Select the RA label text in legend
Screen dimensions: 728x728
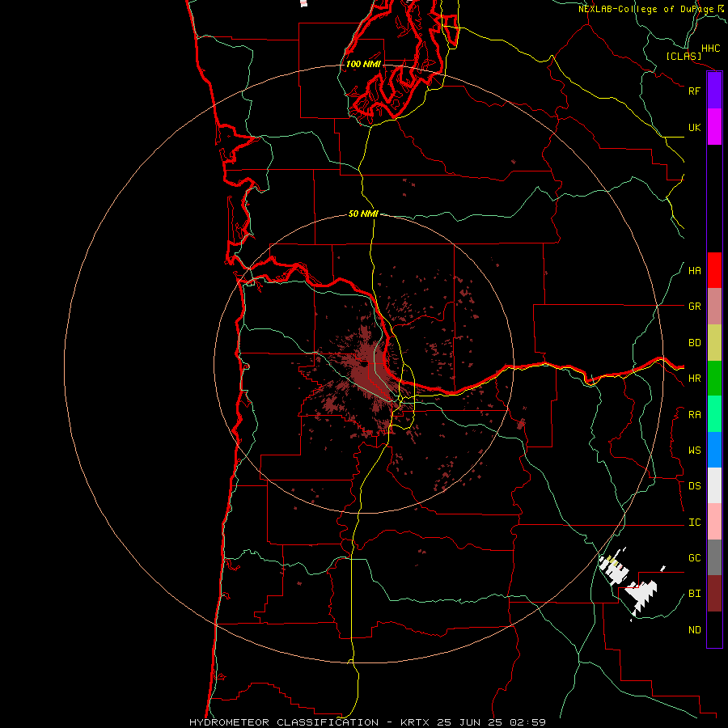point(695,415)
